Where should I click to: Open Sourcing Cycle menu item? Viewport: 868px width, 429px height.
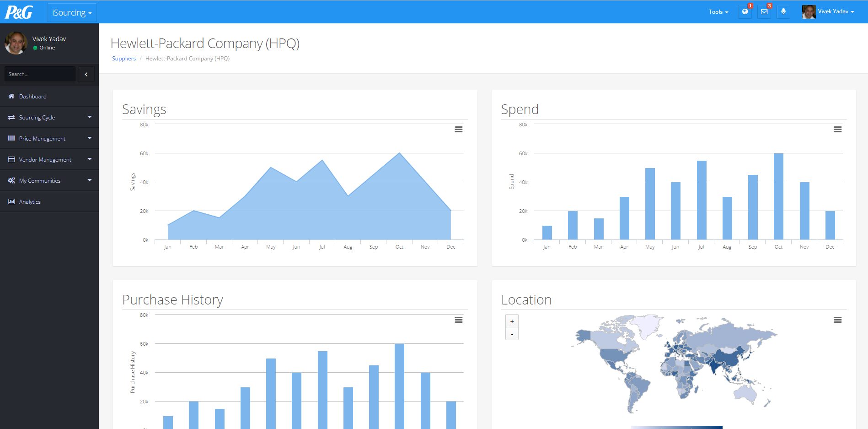click(49, 118)
